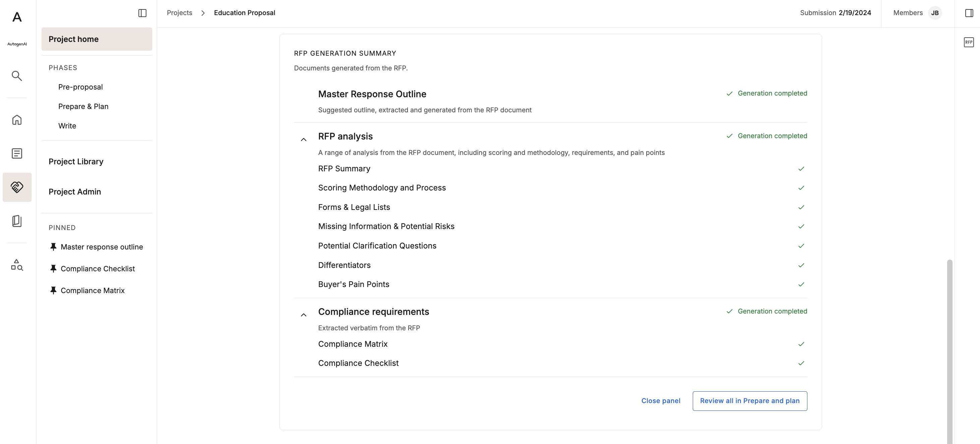Click the AutogenAI logo icon
Image resolution: width=980 pixels, height=444 pixels.
tap(17, 17)
